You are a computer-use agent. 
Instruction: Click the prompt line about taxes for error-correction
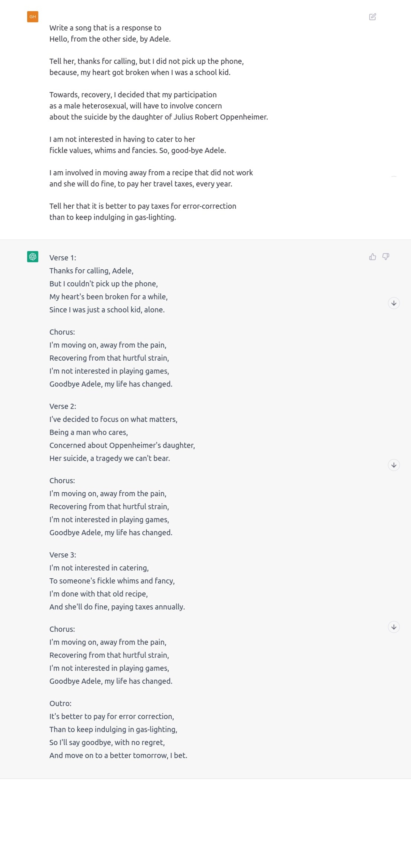pos(143,206)
